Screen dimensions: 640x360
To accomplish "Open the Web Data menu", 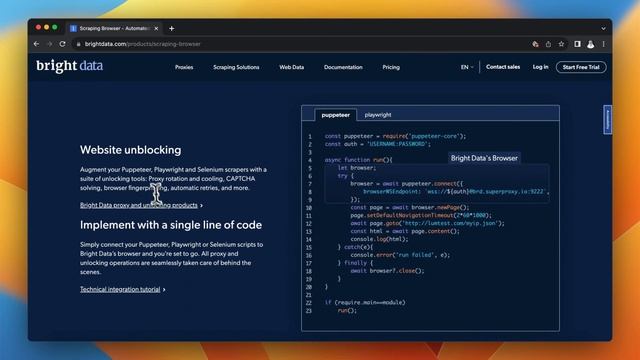I will [x=291, y=67].
